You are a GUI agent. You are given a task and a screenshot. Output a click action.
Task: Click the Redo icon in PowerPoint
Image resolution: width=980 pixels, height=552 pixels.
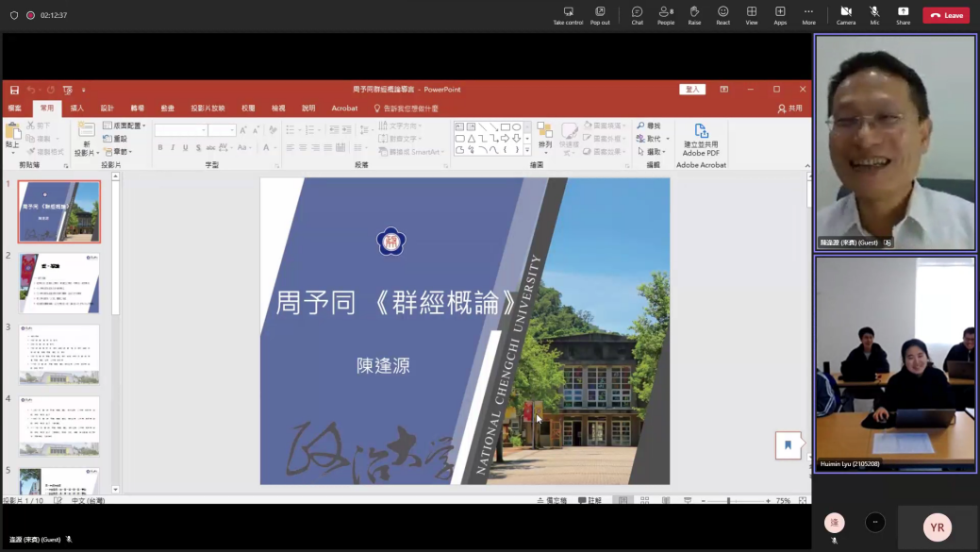pos(51,90)
